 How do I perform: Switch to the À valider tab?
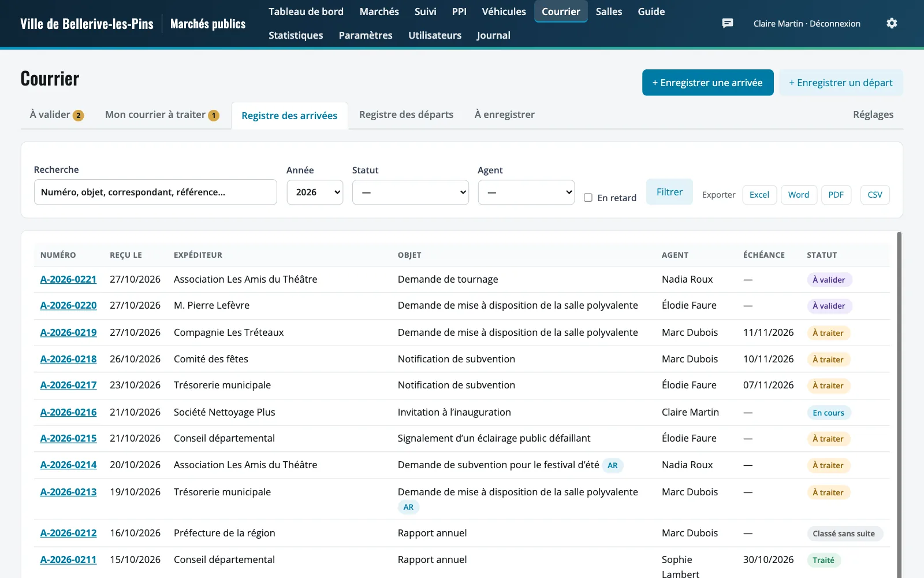[57, 114]
